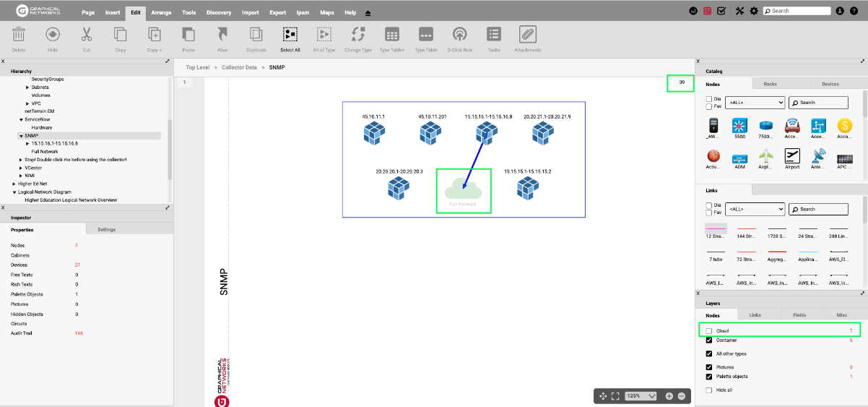This screenshot has height=407, width=868.
Task: Open the Tasks list tool
Action: 494,35
